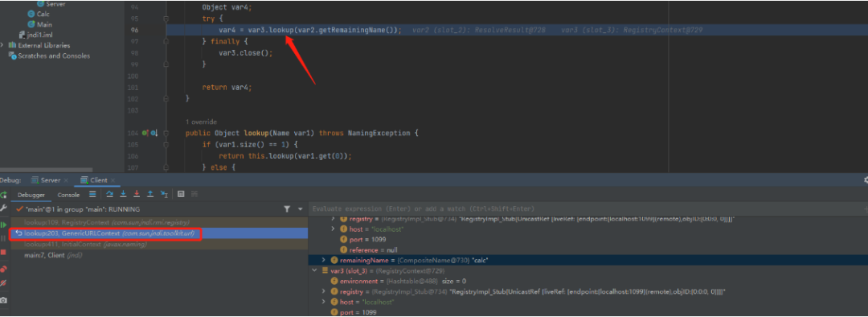Click the Rerun Client debug icon
Image resolution: width=868 pixels, height=317 pixels.
[3, 195]
